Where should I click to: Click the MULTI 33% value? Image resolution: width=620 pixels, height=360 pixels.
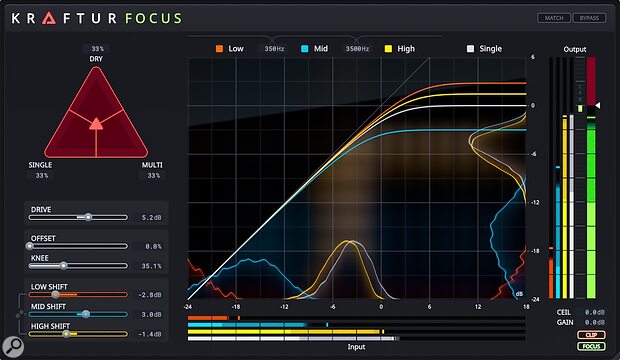153,175
